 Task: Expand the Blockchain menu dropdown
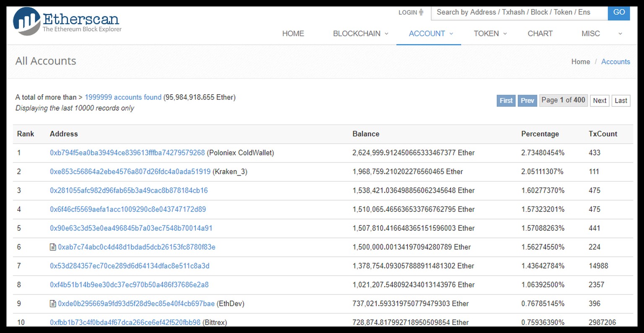[386, 34]
